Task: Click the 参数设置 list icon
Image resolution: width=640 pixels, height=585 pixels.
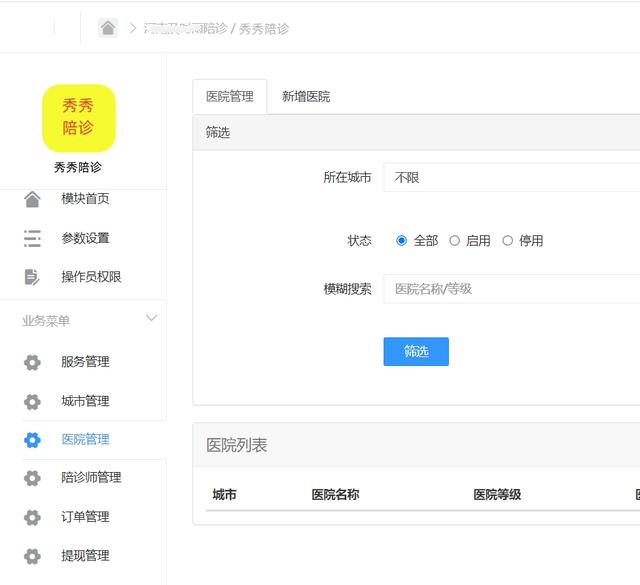Action: (x=32, y=238)
